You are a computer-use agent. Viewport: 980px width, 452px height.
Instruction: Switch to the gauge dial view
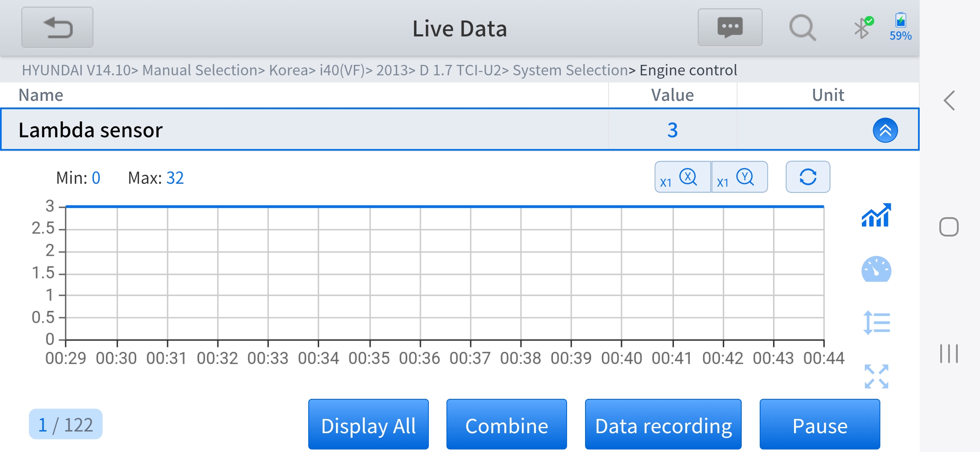tap(876, 269)
